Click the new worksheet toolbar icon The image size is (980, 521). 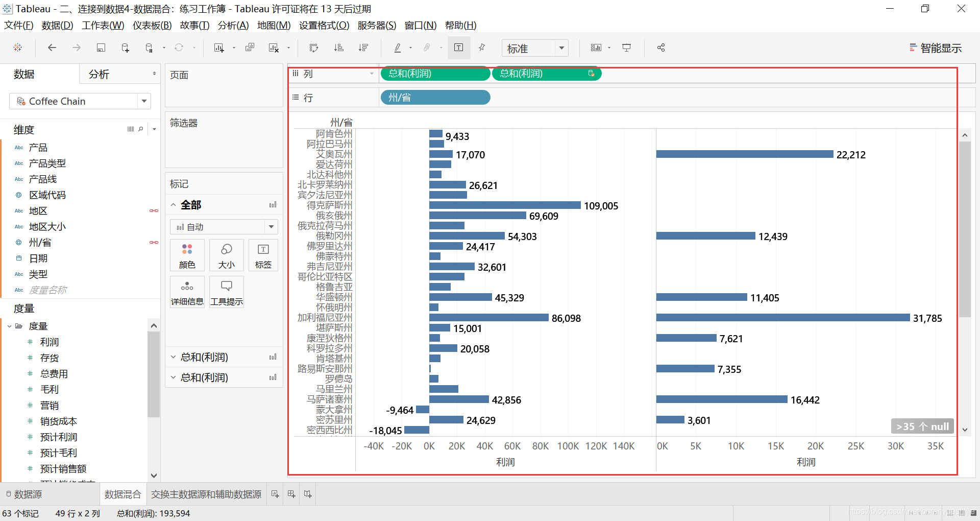219,48
